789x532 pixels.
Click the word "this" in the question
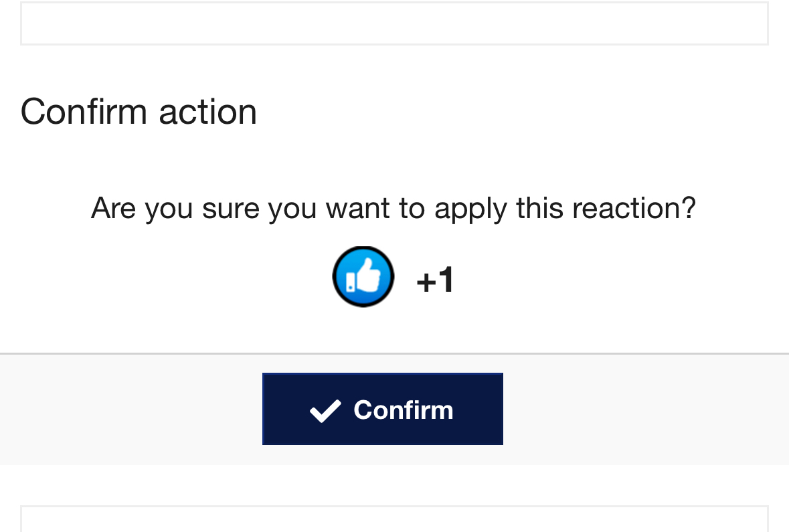[x=539, y=208]
